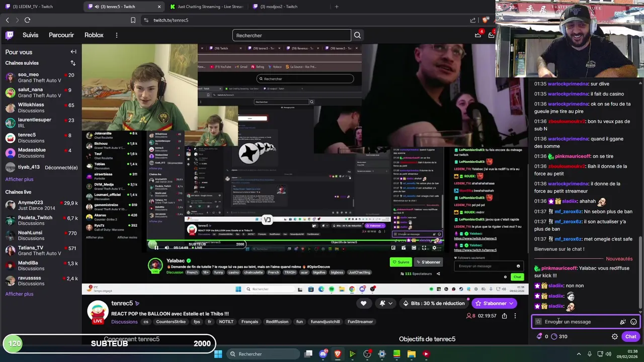
Task: Open chat celebration effects icon
Action: tap(623, 322)
